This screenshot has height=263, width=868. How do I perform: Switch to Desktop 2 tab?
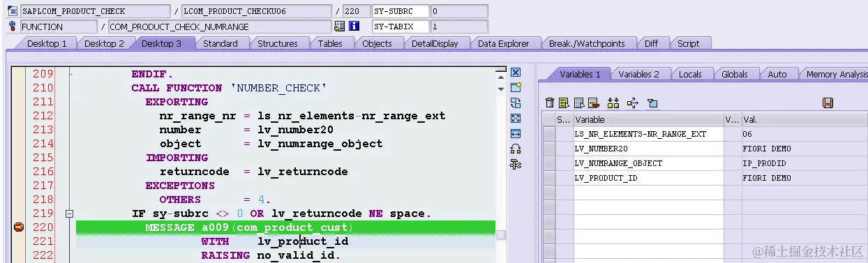point(105,43)
